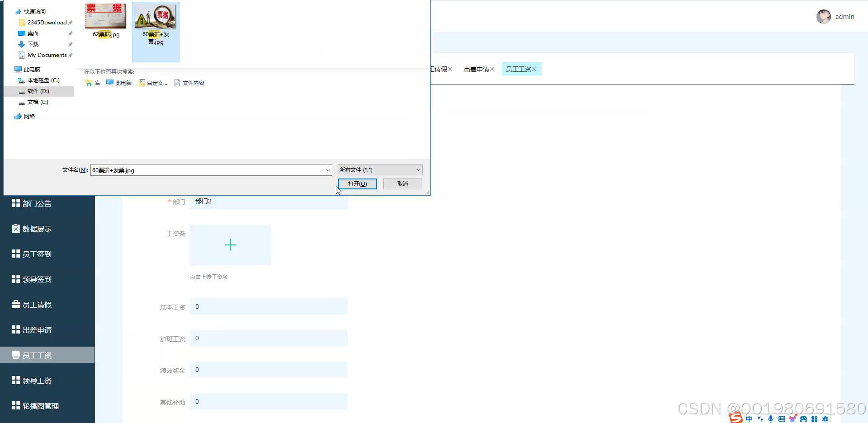Image resolution: width=868 pixels, height=423 pixels.
Task: Close the 员工工资 tab
Action: point(534,69)
